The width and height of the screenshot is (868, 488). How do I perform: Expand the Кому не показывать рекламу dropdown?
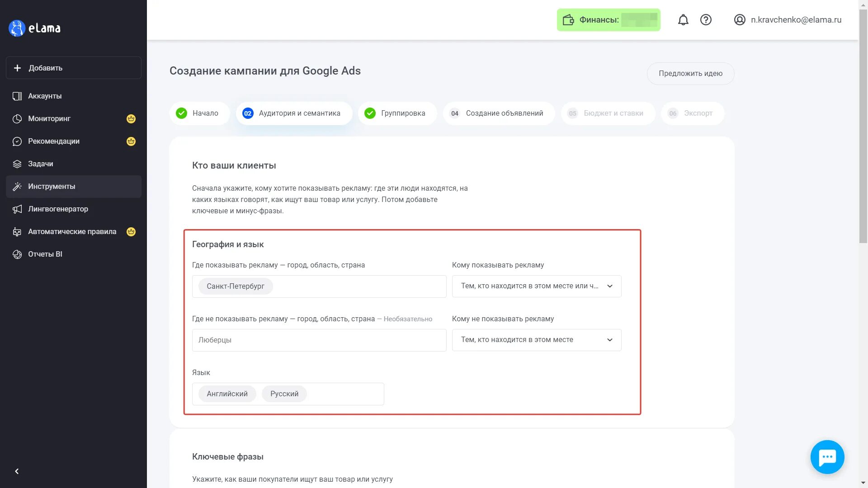[x=537, y=340]
